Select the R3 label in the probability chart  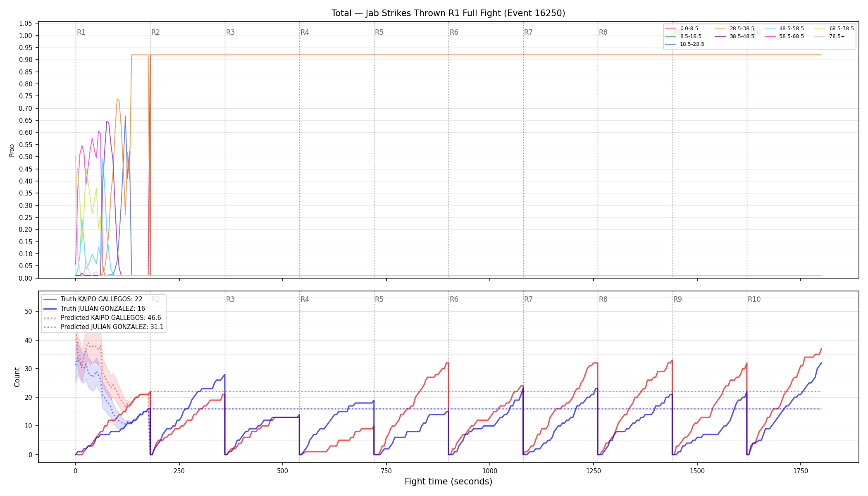(x=230, y=32)
